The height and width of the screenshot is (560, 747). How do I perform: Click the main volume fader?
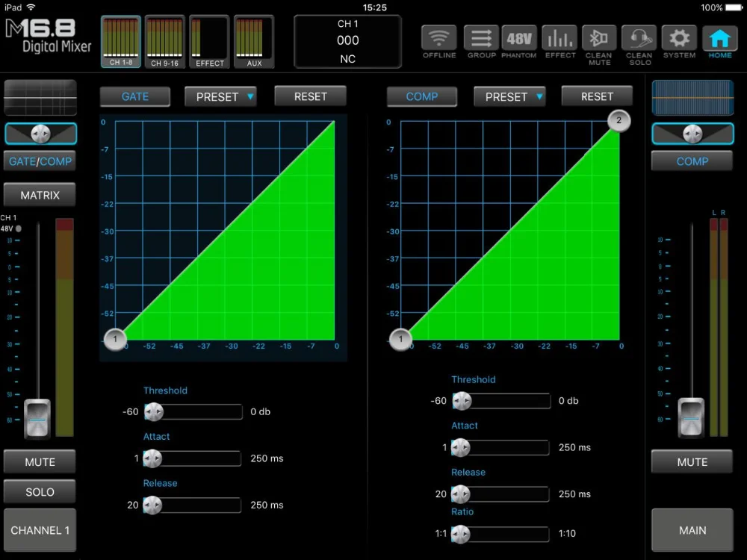pyautogui.click(x=691, y=417)
